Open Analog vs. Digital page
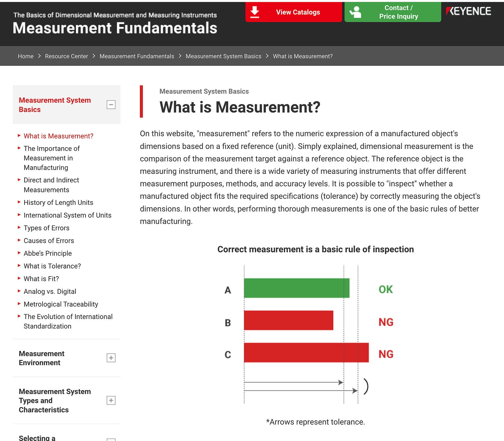Viewport: 504px width, 441px height. point(50,291)
